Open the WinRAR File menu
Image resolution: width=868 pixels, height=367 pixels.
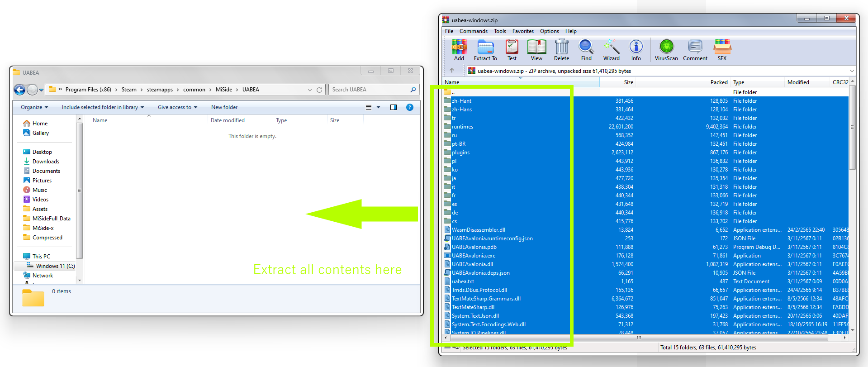pyautogui.click(x=449, y=31)
